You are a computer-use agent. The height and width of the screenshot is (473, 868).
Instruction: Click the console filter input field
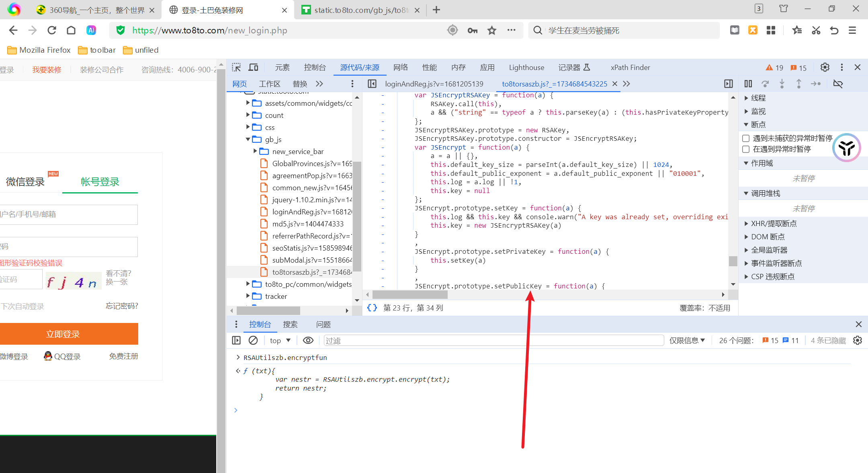493,340
